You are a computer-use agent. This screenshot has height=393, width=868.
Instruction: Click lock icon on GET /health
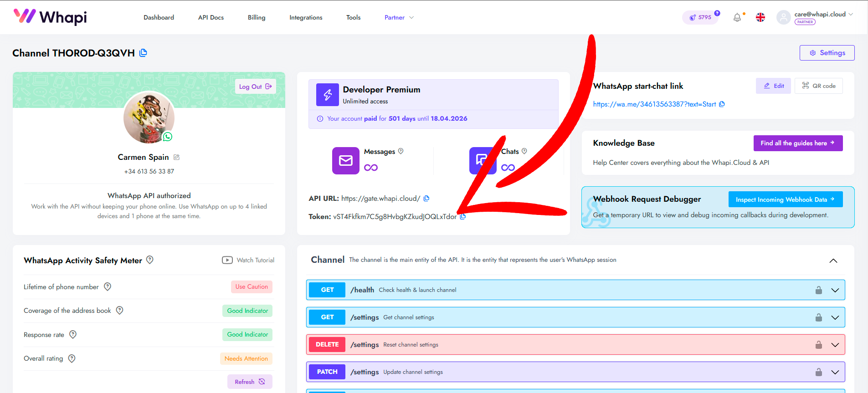pyautogui.click(x=819, y=290)
